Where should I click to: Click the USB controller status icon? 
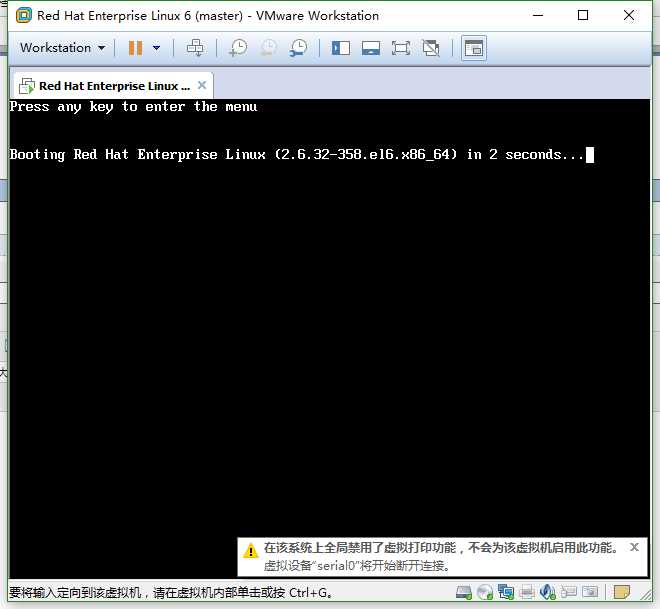(x=569, y=592)
